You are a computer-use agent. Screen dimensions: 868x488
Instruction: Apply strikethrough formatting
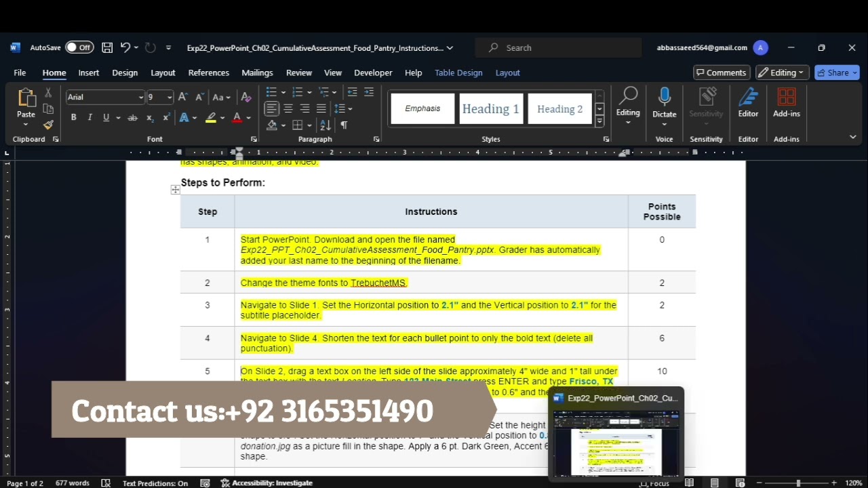tap(133, 117)
